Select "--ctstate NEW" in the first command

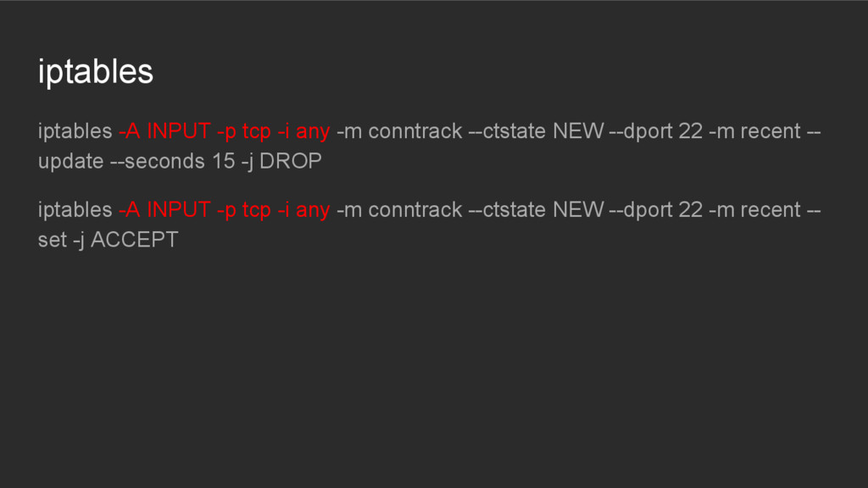click(x=536, y=131)
